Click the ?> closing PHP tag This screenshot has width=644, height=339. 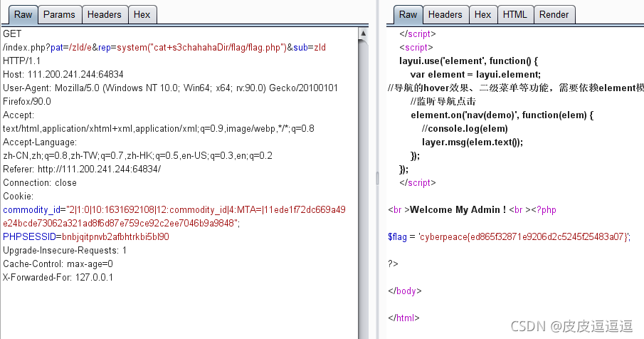pyautogui.click(x=393, y=264)
